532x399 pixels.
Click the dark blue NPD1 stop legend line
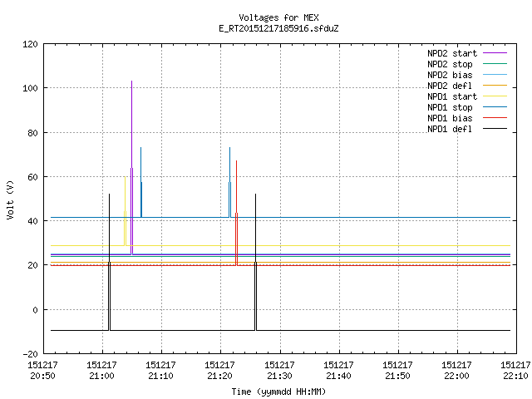[495, 107]
